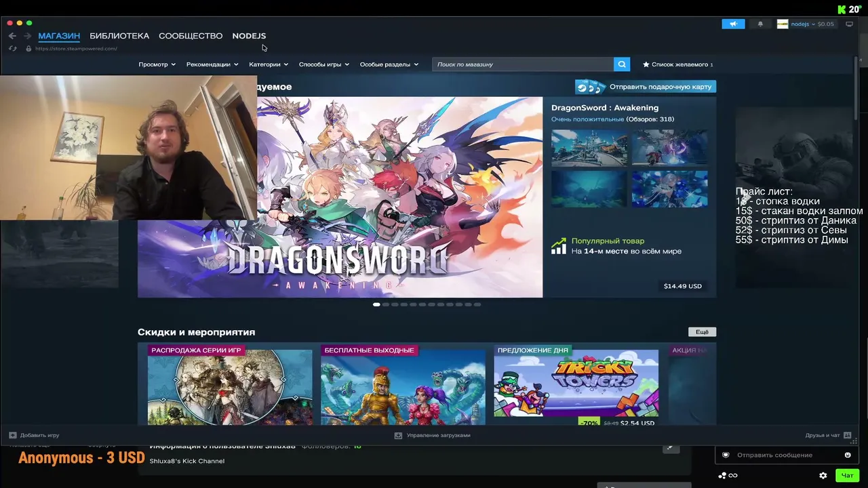
Task: Switch to the МАГАЗИН tab
Action: coord(59,36)
